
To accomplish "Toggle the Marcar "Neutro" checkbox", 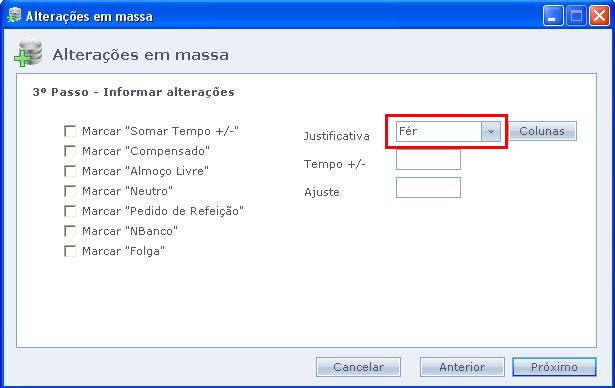I will coord(70,191).
